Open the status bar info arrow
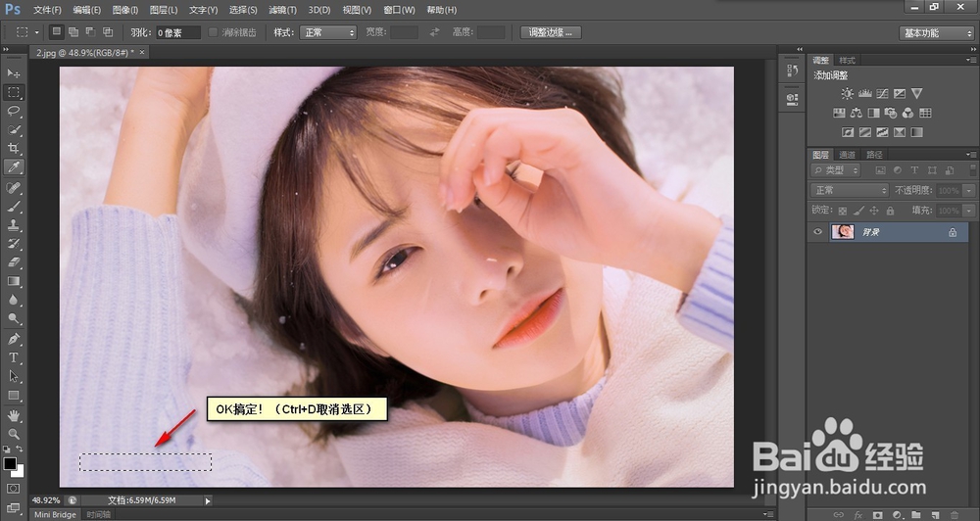Screen dimensions: 980x521 (208, 500)
